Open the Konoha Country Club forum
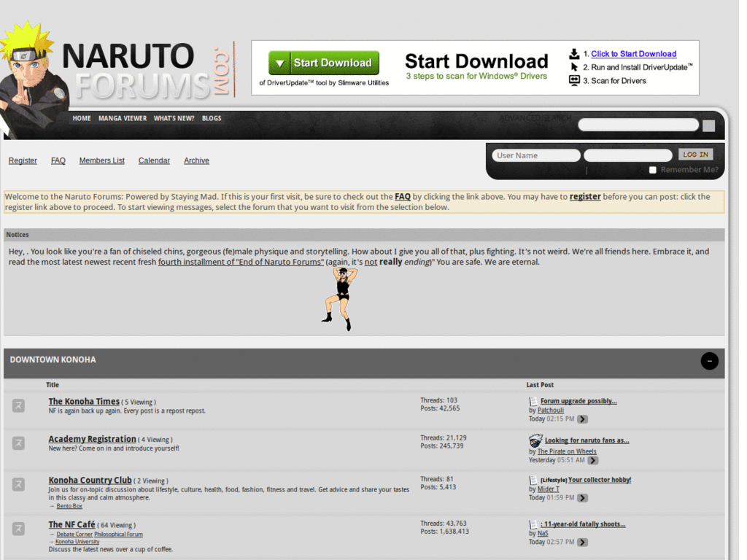This screenshot has height=560, width=747. (90, 480)
